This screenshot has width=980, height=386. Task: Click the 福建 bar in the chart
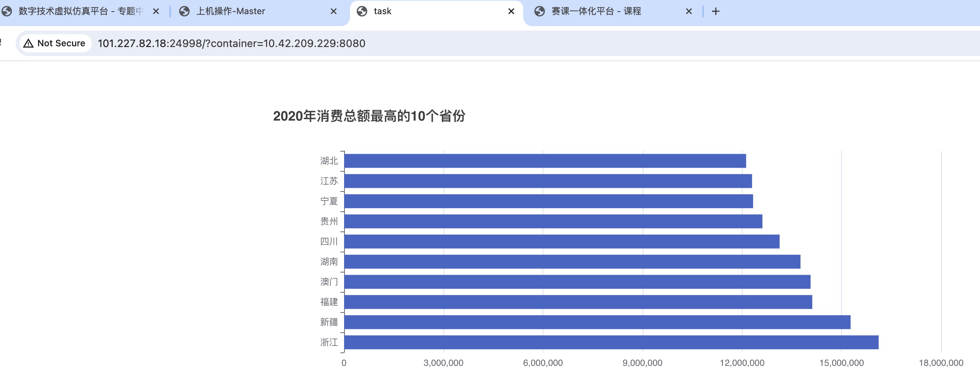578,302
